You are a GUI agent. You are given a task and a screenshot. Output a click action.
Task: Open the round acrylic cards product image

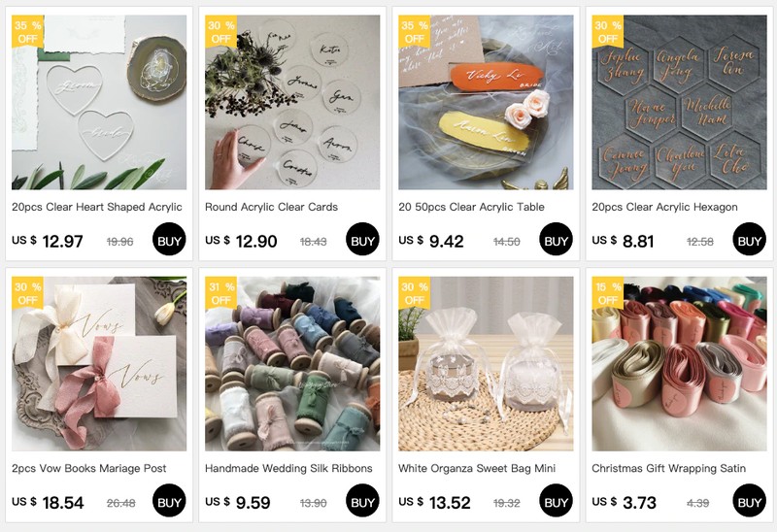292,103
